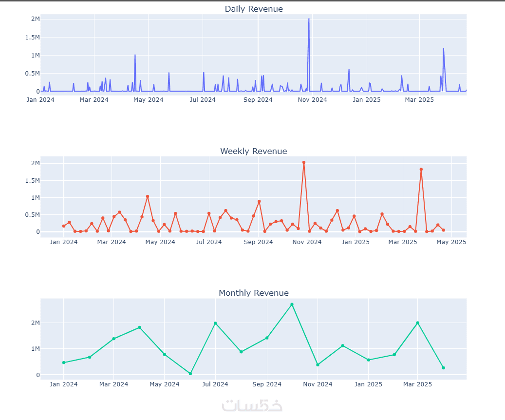The height and width of the screenshot is (420, 505).
Task: Click the Sep 2024 label on monthly axis
Action: tap(267, 384)
